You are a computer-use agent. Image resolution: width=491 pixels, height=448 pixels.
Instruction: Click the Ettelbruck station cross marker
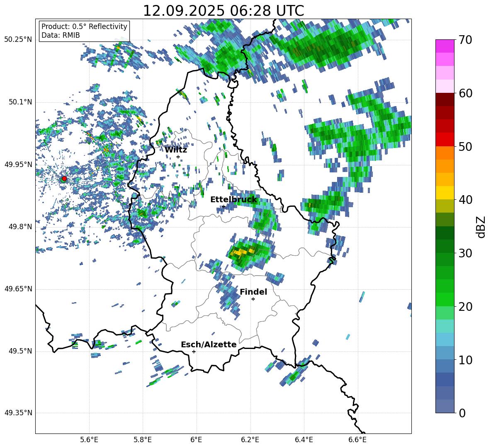224,206
